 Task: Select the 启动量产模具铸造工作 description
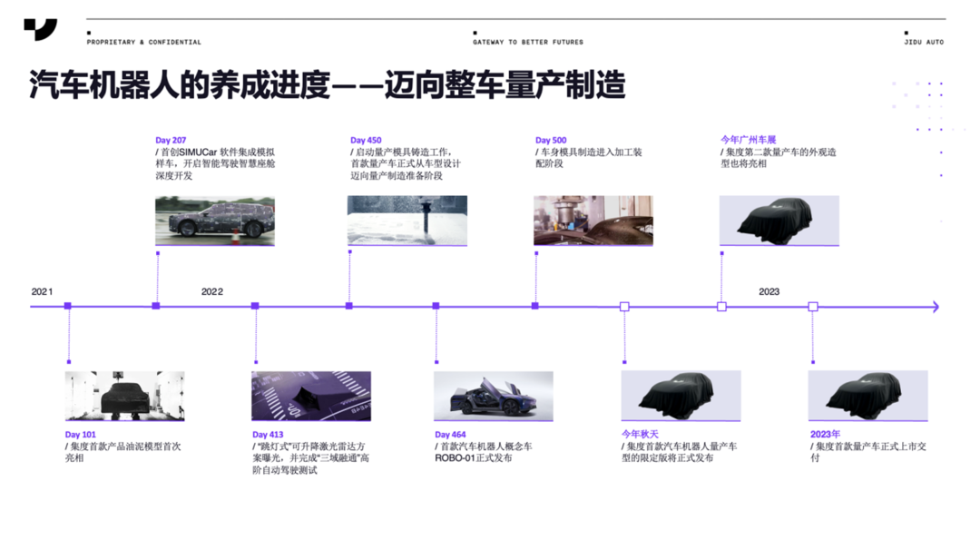(405, 163)
